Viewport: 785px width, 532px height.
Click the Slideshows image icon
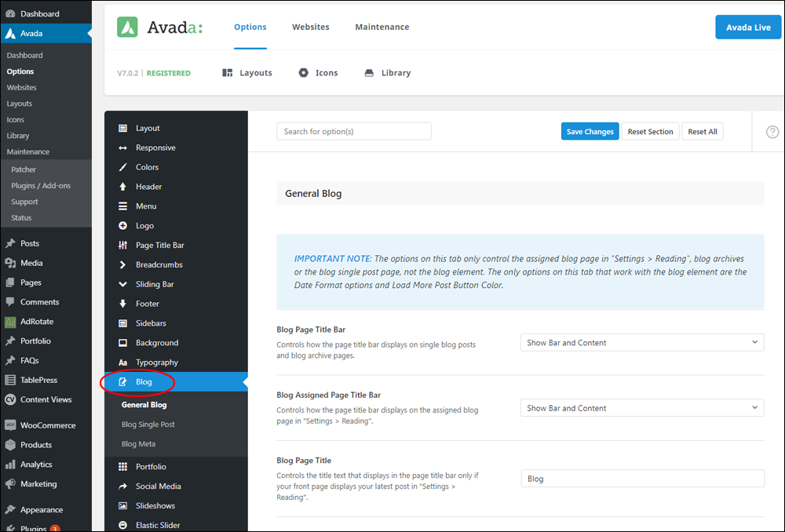click(x=122, y=505)
